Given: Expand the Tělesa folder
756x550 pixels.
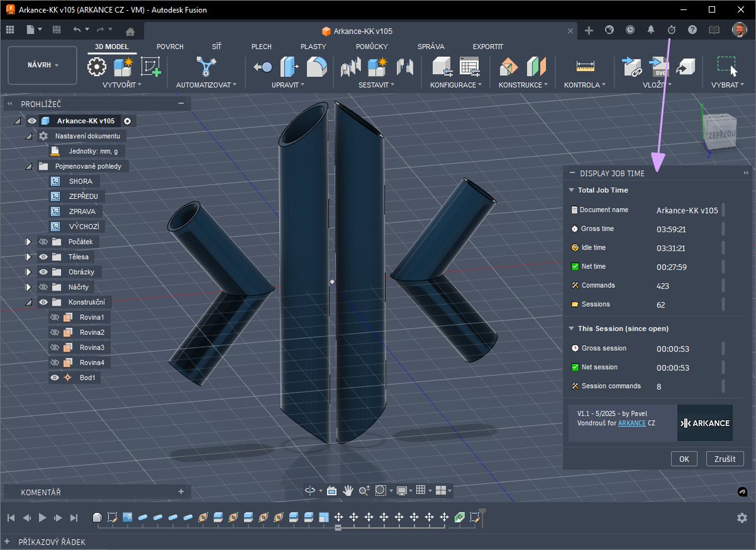Looking at the screenshot, I should click(x=28, y=256).
